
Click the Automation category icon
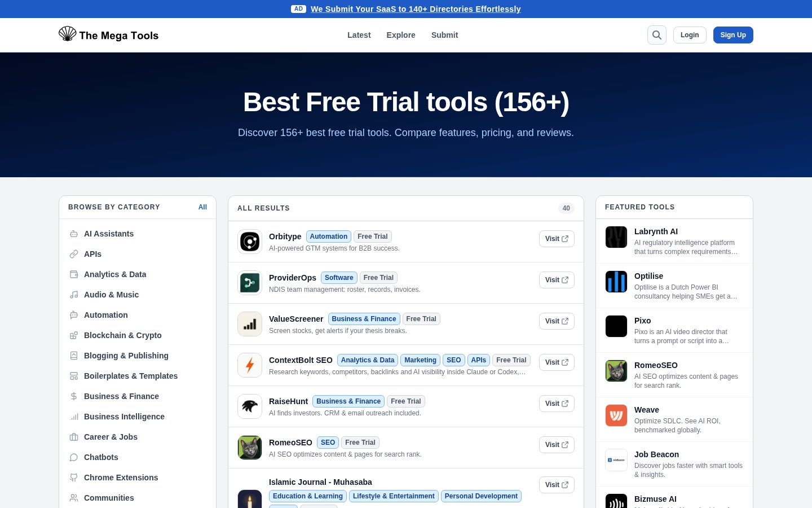(x=74, y=315)
